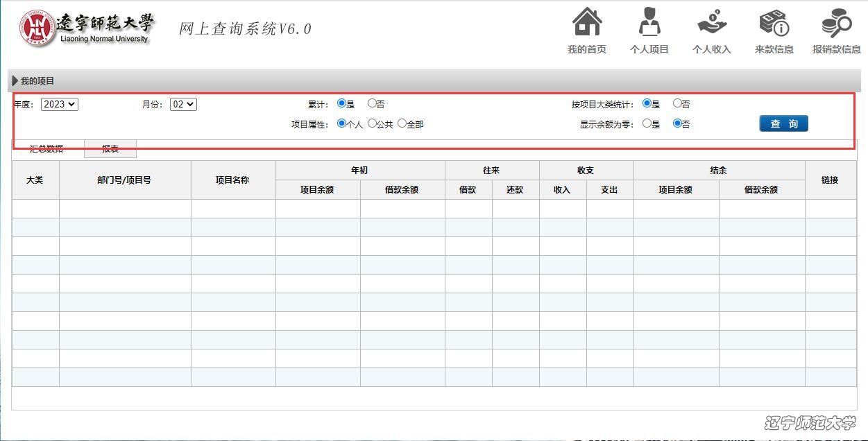Switch to the 汇总数据 tab
Image resolution: width=868 pixels, height=441 pixels.
46,149
